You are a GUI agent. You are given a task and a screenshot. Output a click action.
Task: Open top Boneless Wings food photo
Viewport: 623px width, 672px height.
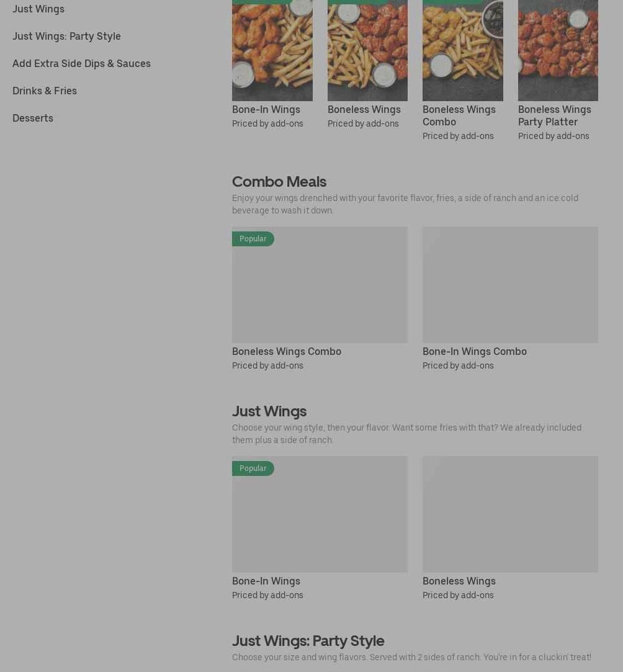[x=367, y=51]
